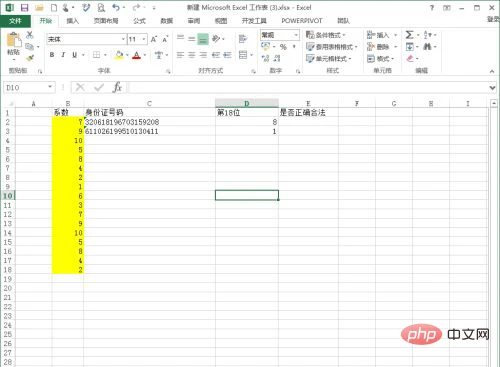The width and height of the screenshot is (500, 367).
Task: Click the Merge and Center icon
Action: pyautogui.click(x=243, y=55)
